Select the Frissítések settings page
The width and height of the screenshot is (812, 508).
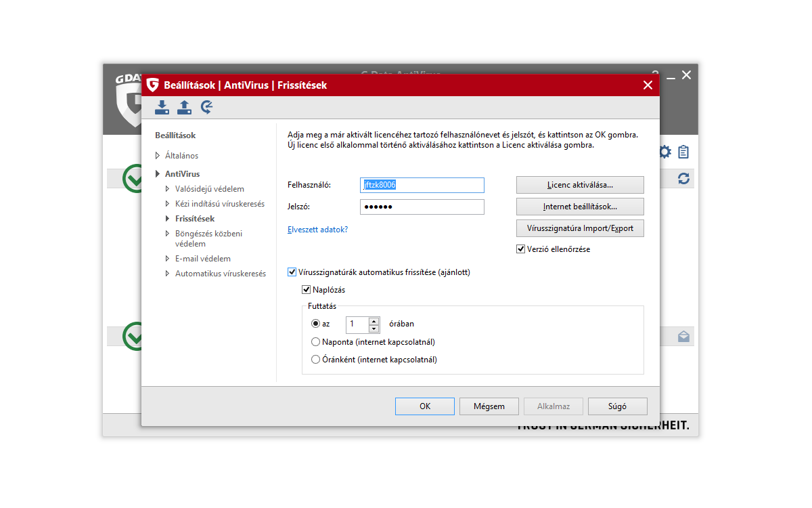pos(195,219)
